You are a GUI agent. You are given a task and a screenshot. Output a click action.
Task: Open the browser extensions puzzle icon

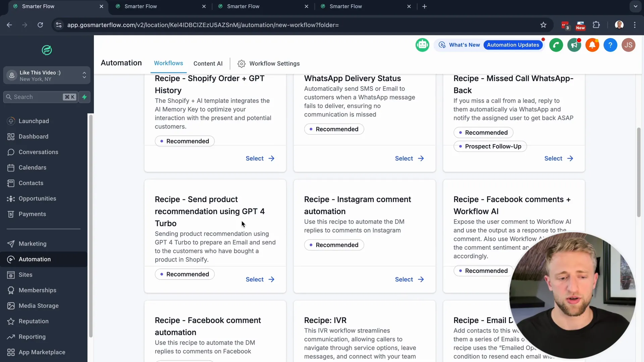pos(596,25)
